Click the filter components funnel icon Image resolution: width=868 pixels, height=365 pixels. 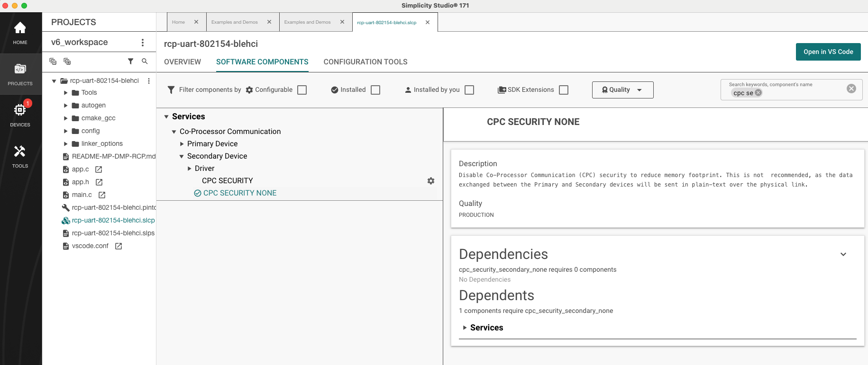171,90
